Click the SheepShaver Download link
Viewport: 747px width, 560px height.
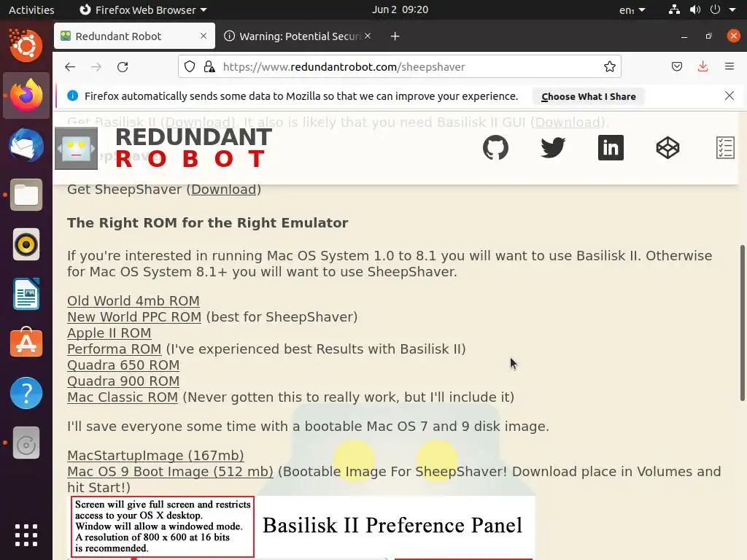(x=223, y=190)
